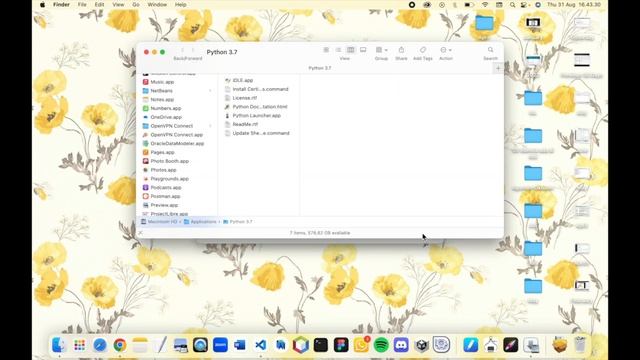Open the Finder menu in menu bar
640x360 pixels.
pyautogui.click(x=61, y=4)
